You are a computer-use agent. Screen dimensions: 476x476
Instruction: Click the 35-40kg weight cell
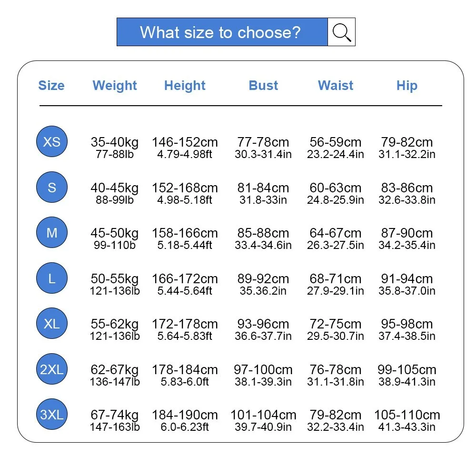(x=115, y=142)
